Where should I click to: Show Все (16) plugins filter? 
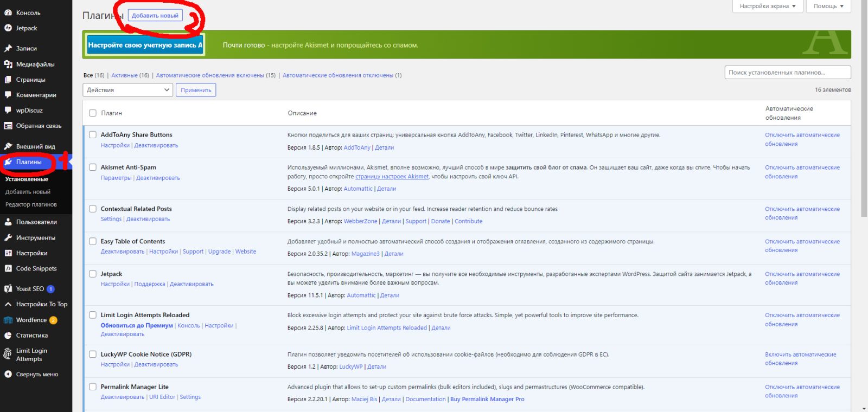[94, 75]
